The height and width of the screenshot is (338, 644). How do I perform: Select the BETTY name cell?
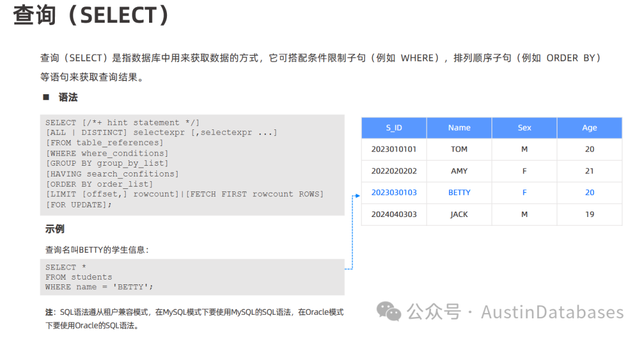pyautogui.click(x=459, y=192)
